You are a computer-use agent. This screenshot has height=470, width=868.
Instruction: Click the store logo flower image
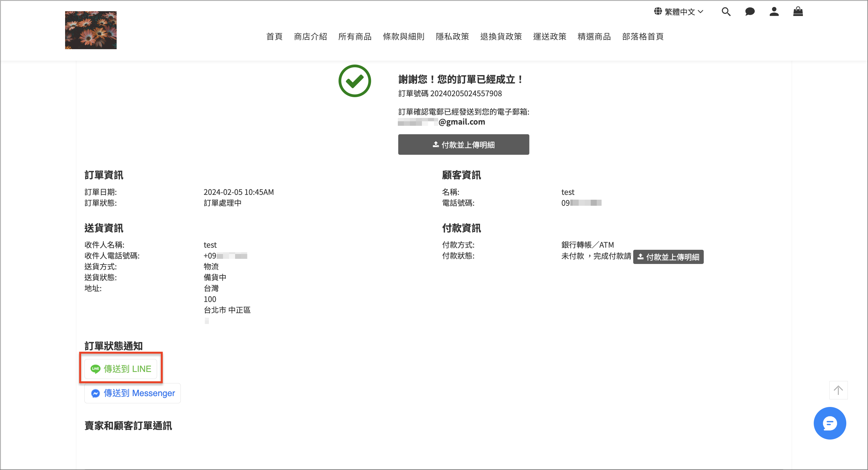pyautogui.click(x=91, y=30)
